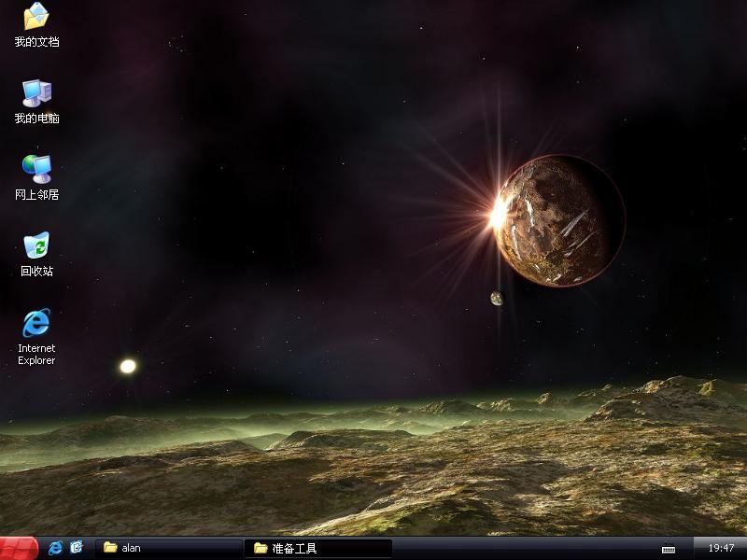Click the 19:47 clock
This screenshot has width=747, height=560.
[721, 548]
